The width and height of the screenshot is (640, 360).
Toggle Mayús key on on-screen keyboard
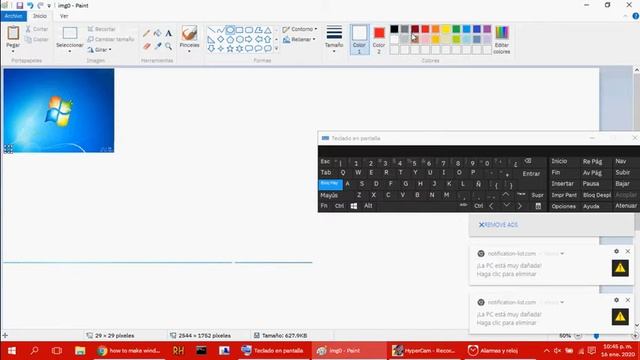(329, 195)
